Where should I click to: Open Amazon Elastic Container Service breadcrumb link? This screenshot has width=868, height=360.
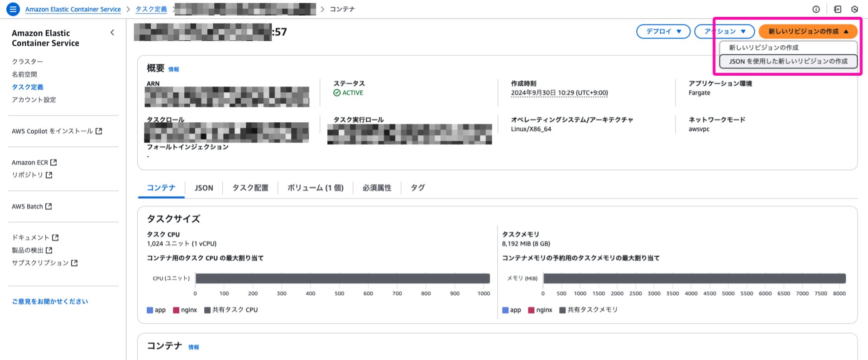(x=73, y=9)
